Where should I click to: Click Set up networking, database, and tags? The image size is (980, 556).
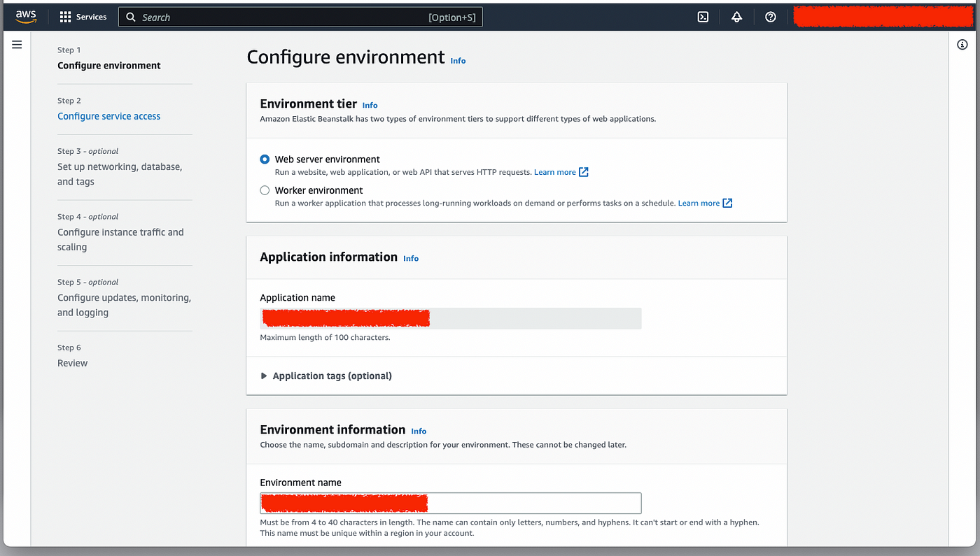pyautogui.click(x=120, y=174)
